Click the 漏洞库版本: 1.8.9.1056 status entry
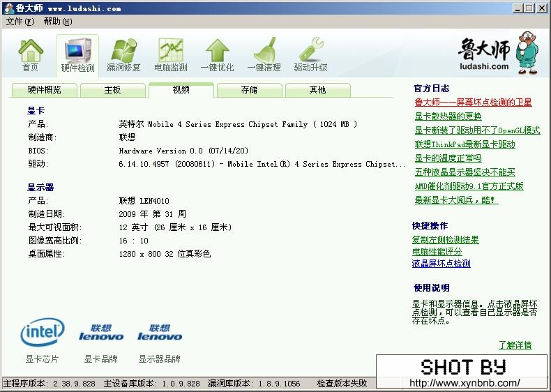 tap(254, 383)
